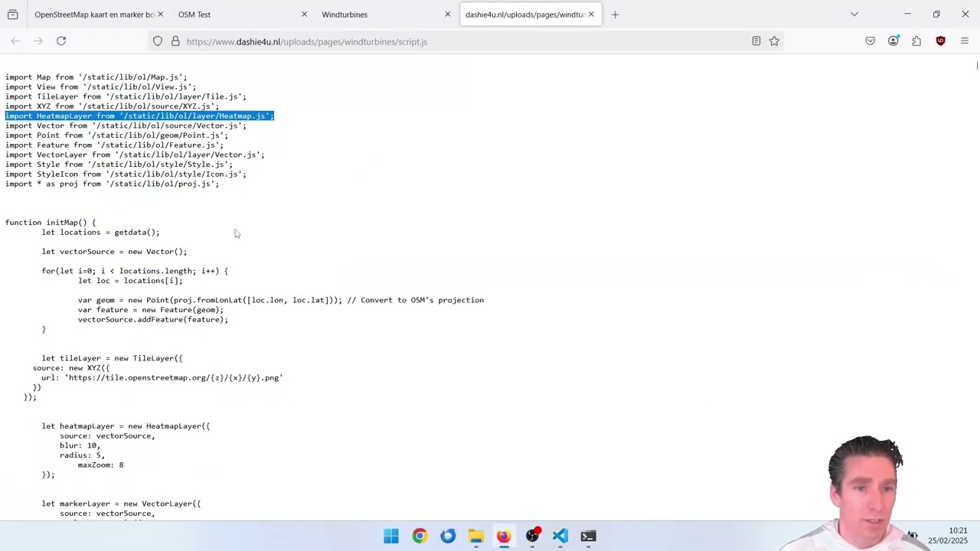Switch to Firefox in the taskbar

[504, 536]
